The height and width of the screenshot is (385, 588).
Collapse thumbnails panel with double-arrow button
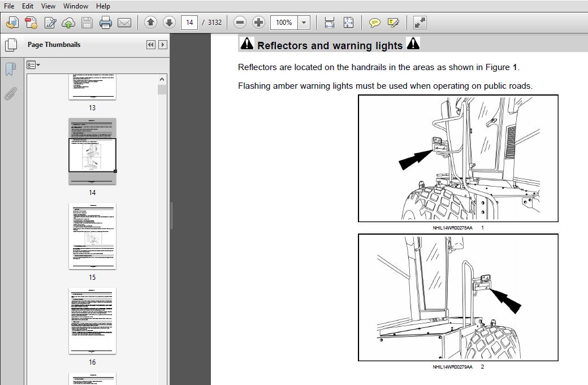point(151,45)
